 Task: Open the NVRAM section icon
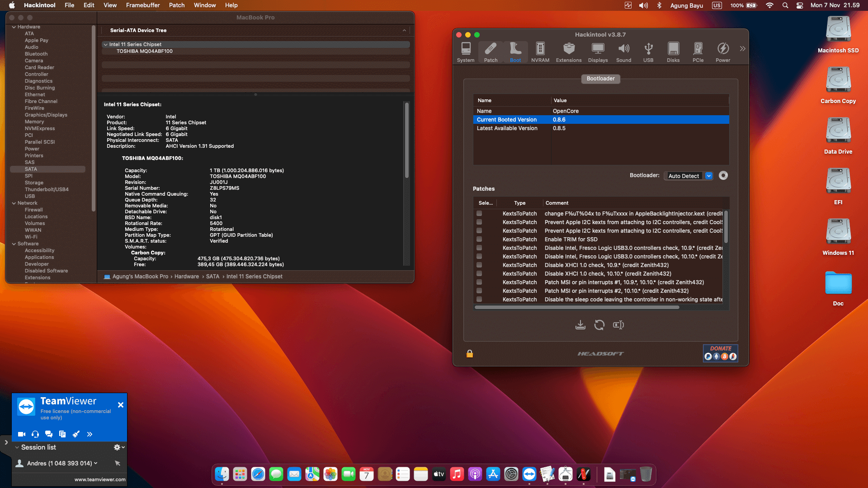coord(540,52)
